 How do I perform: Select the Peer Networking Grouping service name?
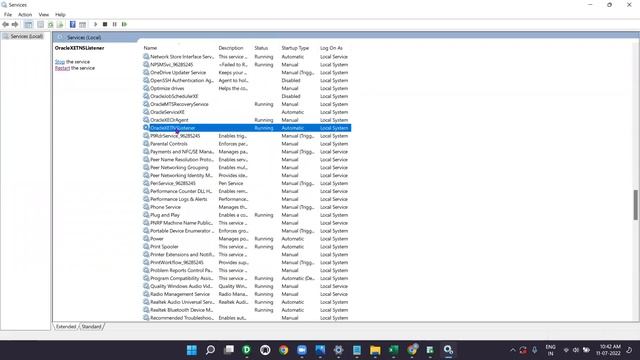coord(179,167)
